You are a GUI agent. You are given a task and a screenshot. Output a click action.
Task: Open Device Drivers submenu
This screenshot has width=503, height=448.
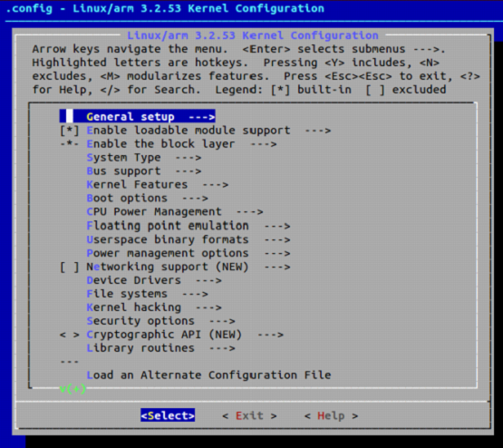[x=154, y=280]
